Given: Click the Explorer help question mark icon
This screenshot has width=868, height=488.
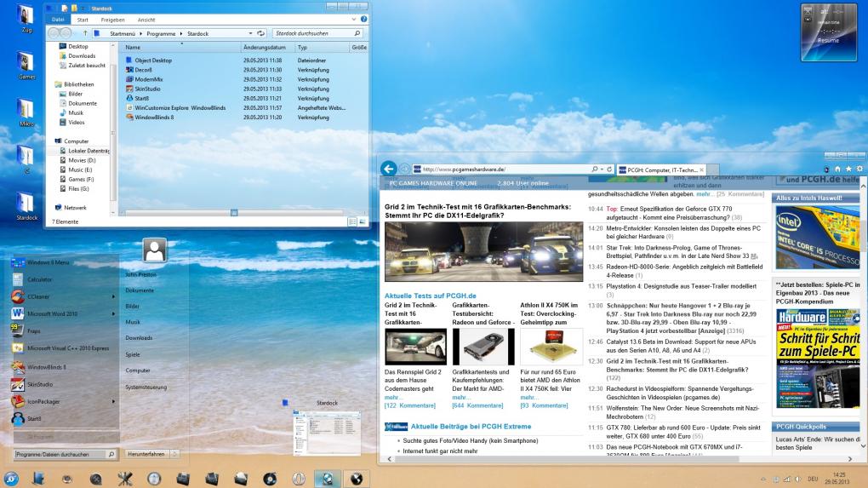Looking at the screenshot, I should tap(363, 20).
